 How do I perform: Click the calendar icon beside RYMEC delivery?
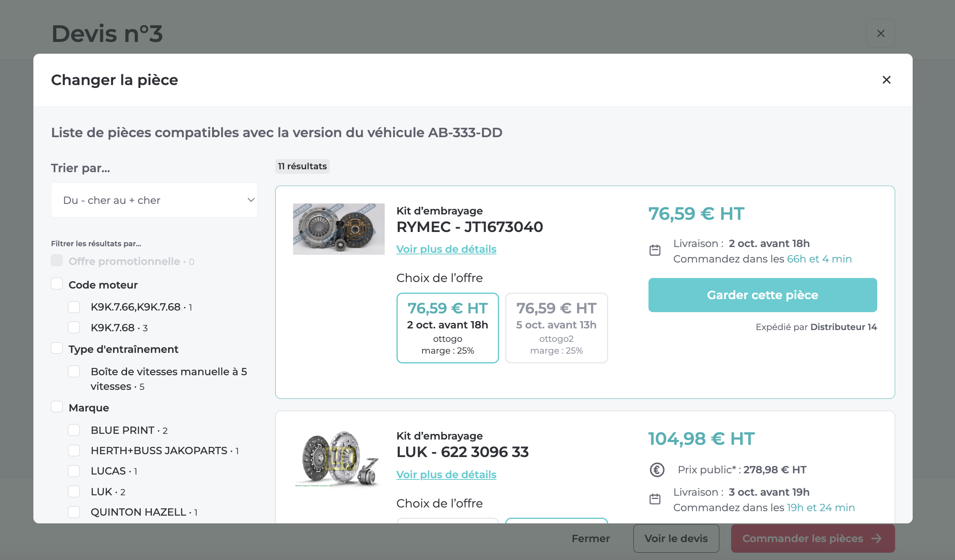655,250
